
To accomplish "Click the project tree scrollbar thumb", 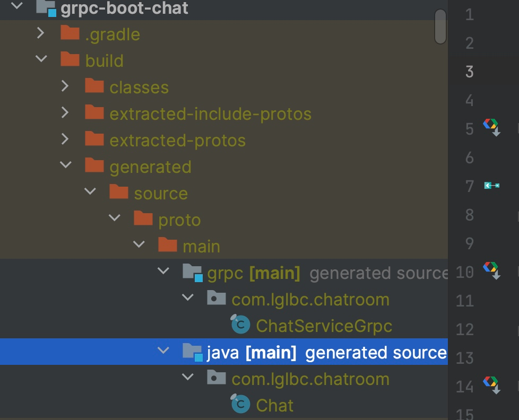I will 440,27.
